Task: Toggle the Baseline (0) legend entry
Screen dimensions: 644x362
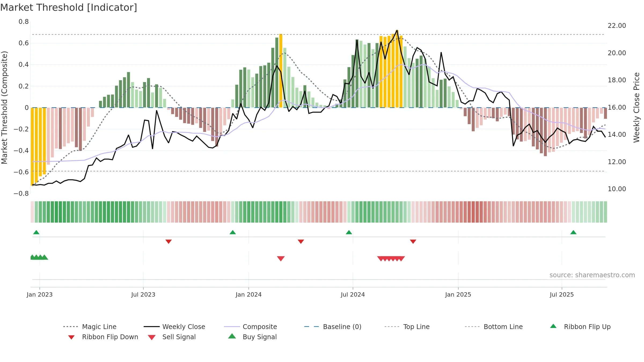Action: (333, 327)
